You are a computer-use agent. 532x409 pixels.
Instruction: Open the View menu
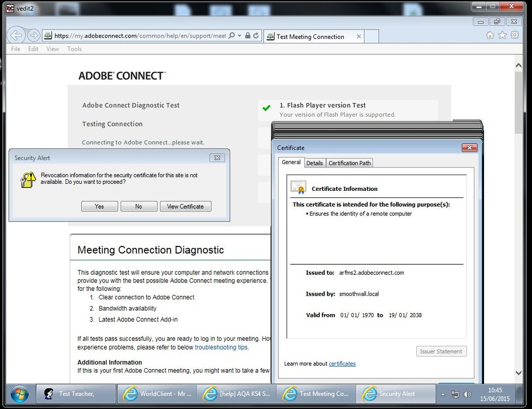tap(52, 49)
